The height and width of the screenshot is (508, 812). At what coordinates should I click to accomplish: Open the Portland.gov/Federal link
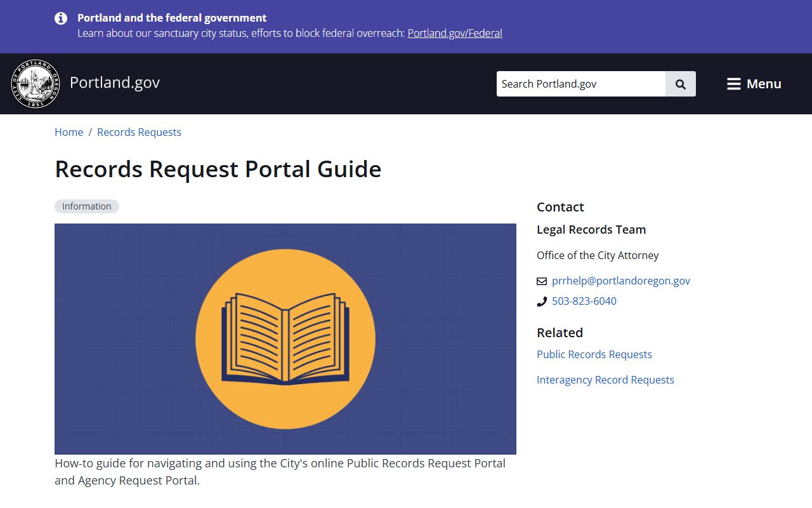455,33
